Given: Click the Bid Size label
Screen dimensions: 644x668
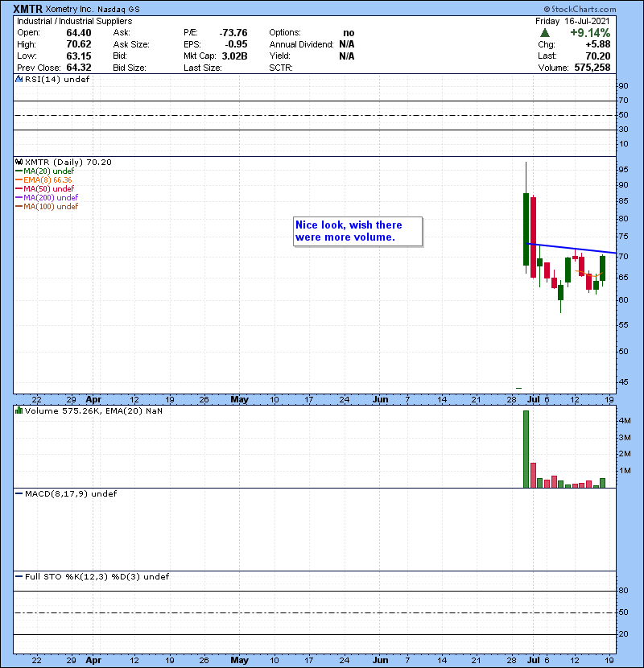Looking at the screenshot, I should tap(130, 68).
